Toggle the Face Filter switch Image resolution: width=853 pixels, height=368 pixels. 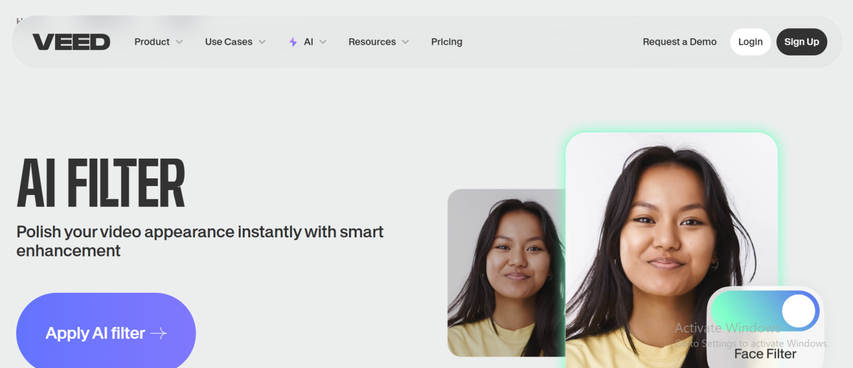coord(765,311)
